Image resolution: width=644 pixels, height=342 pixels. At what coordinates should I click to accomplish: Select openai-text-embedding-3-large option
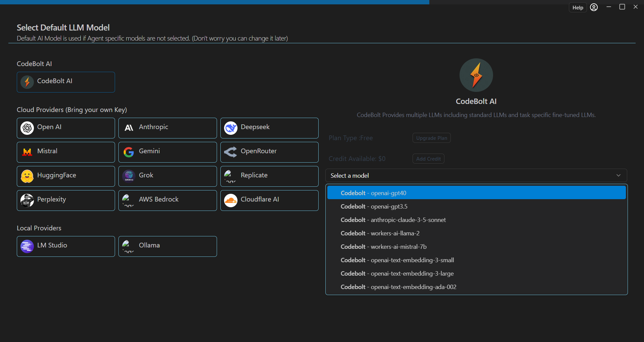[476, 273]
